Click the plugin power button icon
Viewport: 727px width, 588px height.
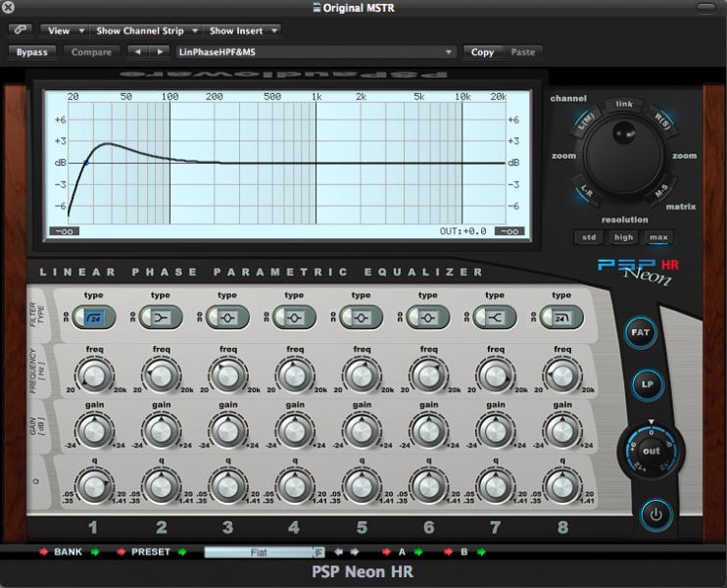[656, 514]
